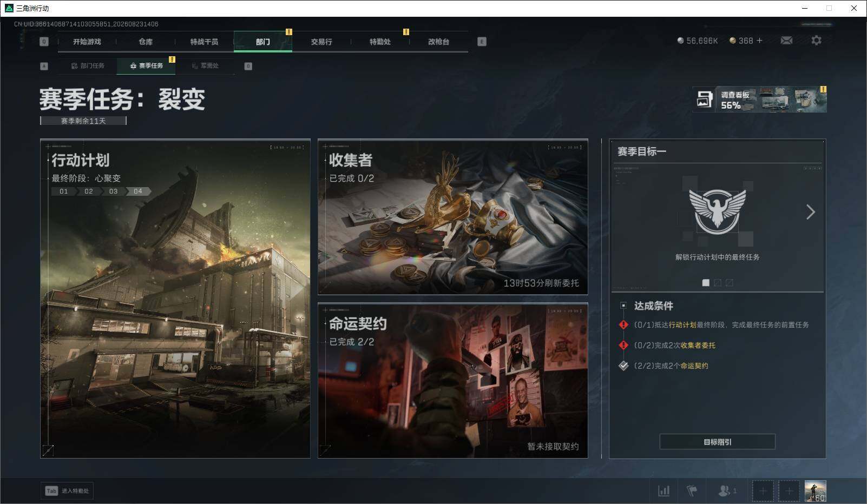This screenshot has width=867, height=504.
Task: Open player avatar level 60
Action: [x=816, y=491]
